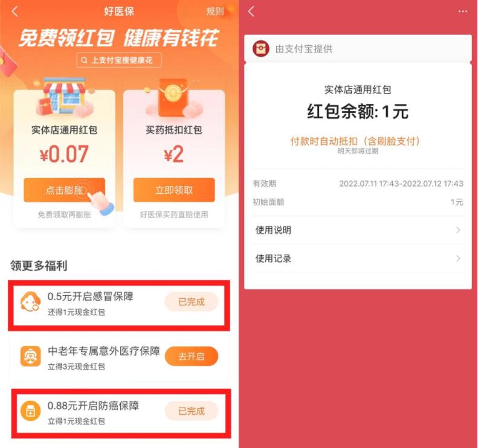The height and width of the screenshot is (448, 478).
Task: Tap 去开启 for elderly accident coverage
Action: click(x=192, y=356)
